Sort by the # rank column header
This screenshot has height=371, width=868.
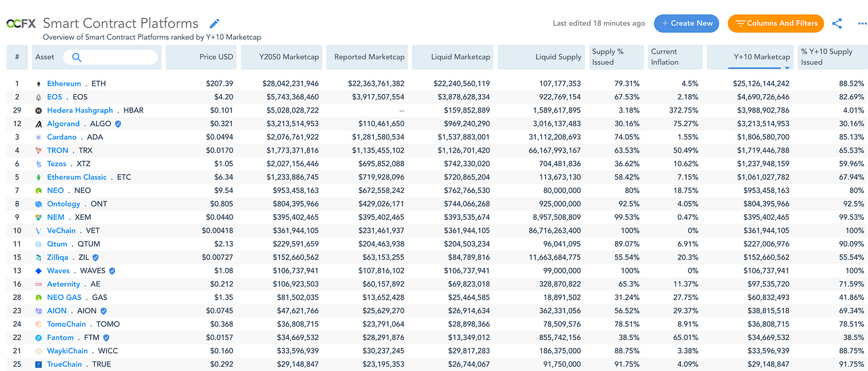click(17, 57)
